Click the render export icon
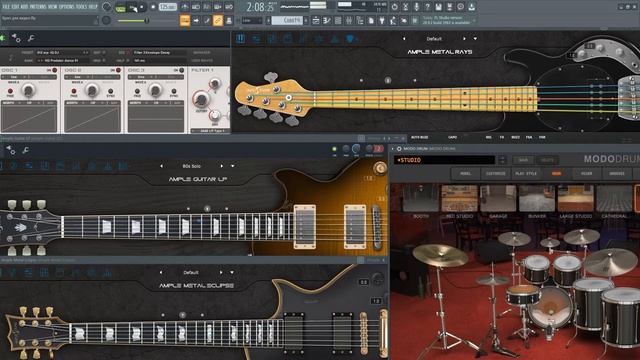The image size is (640, 360). [x=449, y=7]
